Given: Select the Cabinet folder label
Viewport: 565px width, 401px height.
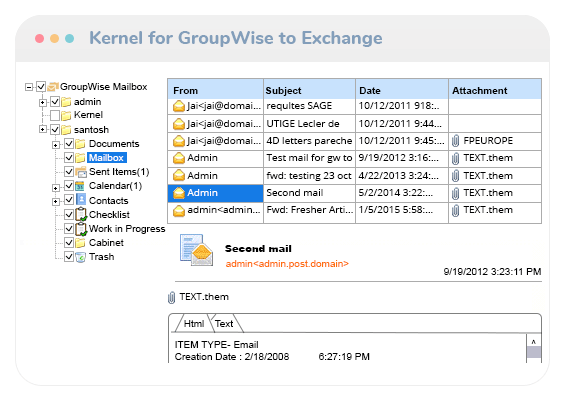Looking at the screenshot, I should tap(106, 243).
